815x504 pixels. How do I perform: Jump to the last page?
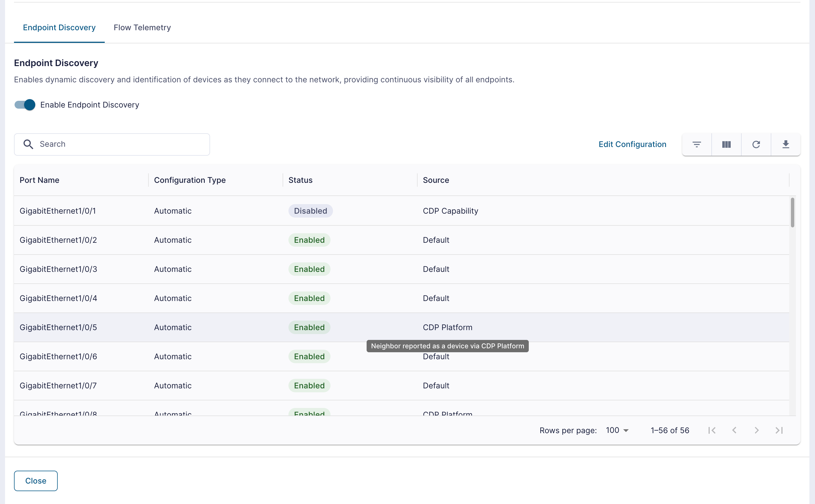pyautogui.click(x=779, y=430)
